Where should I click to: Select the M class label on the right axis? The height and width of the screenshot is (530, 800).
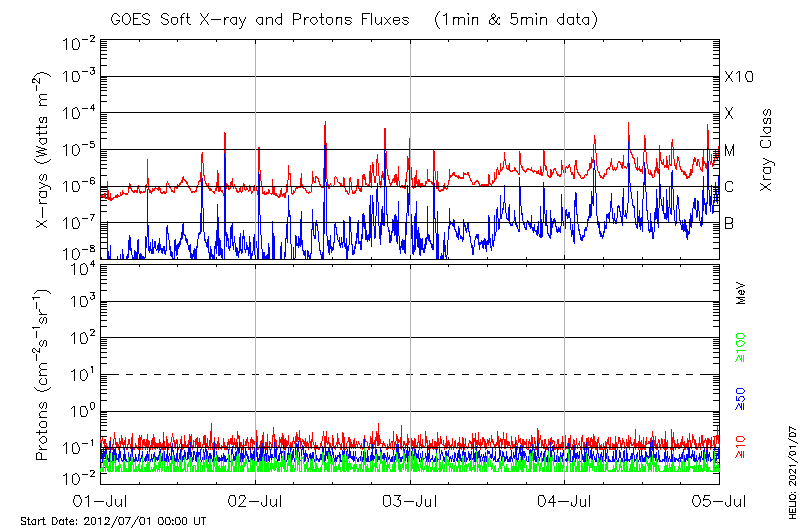point(730,150)
